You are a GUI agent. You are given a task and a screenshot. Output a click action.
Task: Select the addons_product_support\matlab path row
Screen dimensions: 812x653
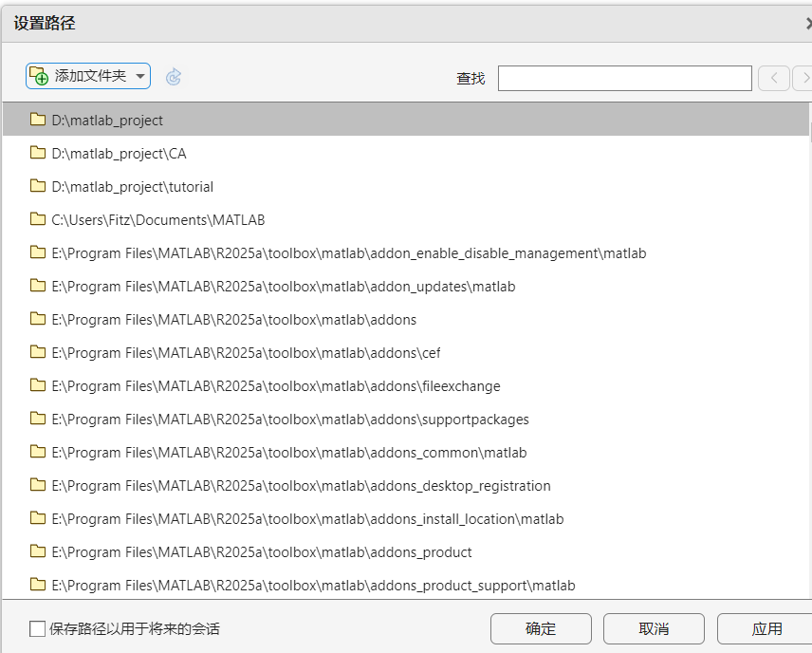coord(406,585)
